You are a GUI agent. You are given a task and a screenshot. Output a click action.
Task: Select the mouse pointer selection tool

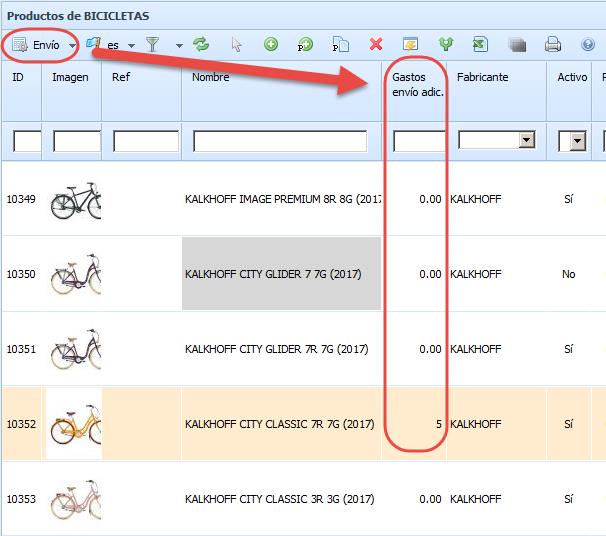(236, 44)
